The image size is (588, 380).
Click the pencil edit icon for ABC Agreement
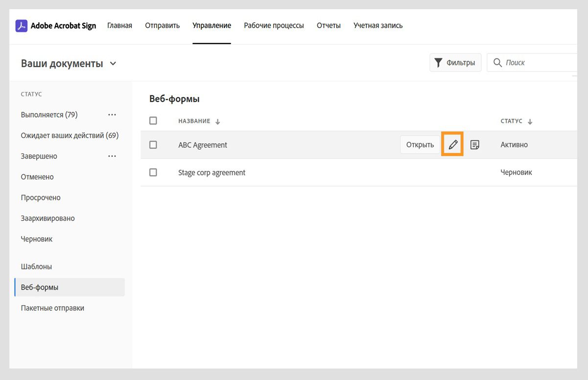(453, 144)
